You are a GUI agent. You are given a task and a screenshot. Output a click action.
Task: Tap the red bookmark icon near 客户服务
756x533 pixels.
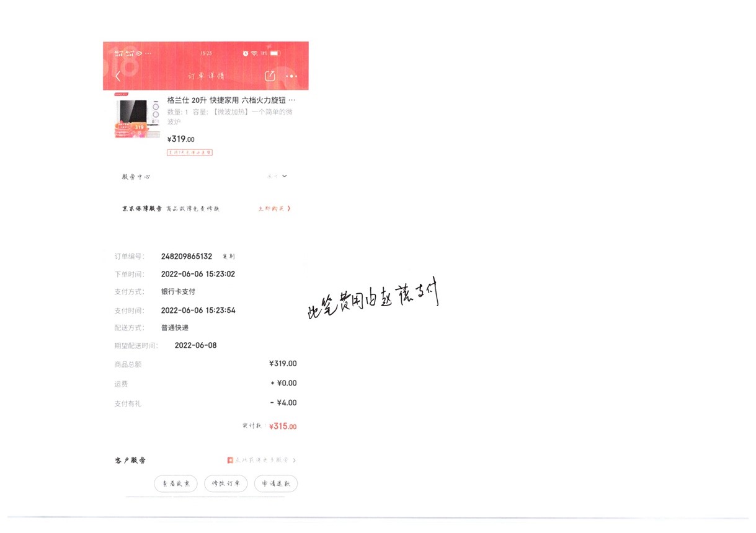click(x=230, y=460)
